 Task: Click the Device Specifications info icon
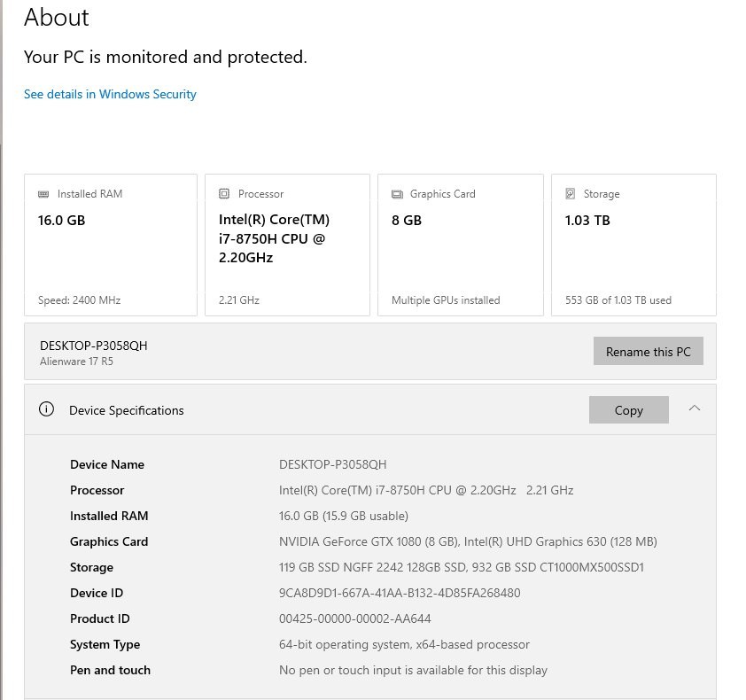pos(46,409)
